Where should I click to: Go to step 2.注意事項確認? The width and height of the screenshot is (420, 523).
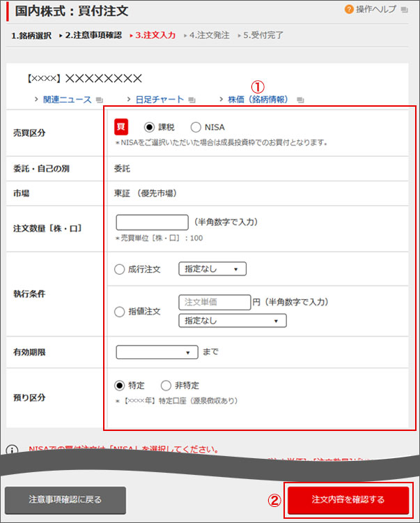[93, 35]
